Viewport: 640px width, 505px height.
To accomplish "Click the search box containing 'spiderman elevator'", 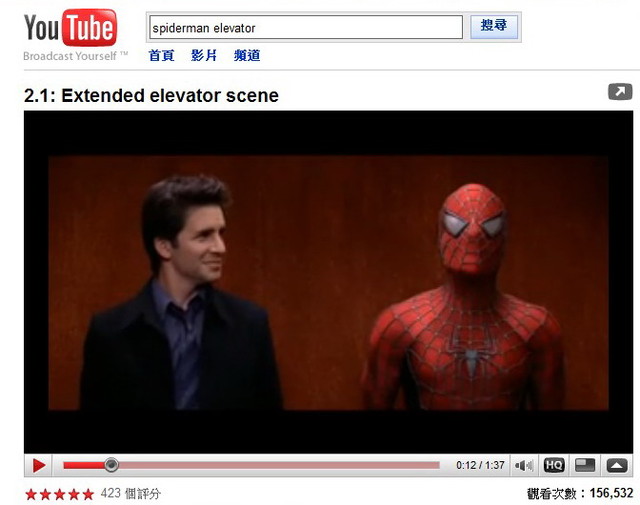I will (x=306, y=27).
